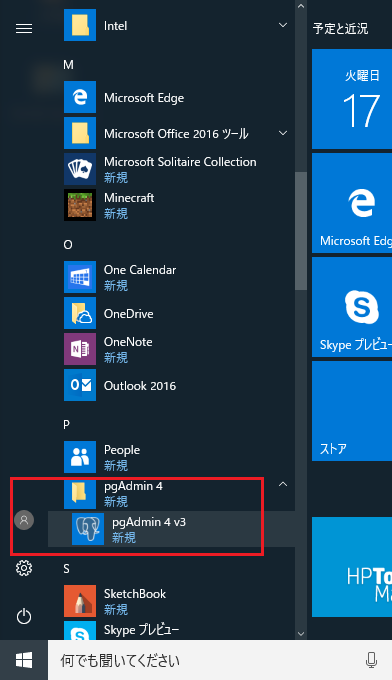The height and width of the screenshot is (680, 392).
Task: Open the Microsoft Edge live tile
Action: [x=352, y=203]
